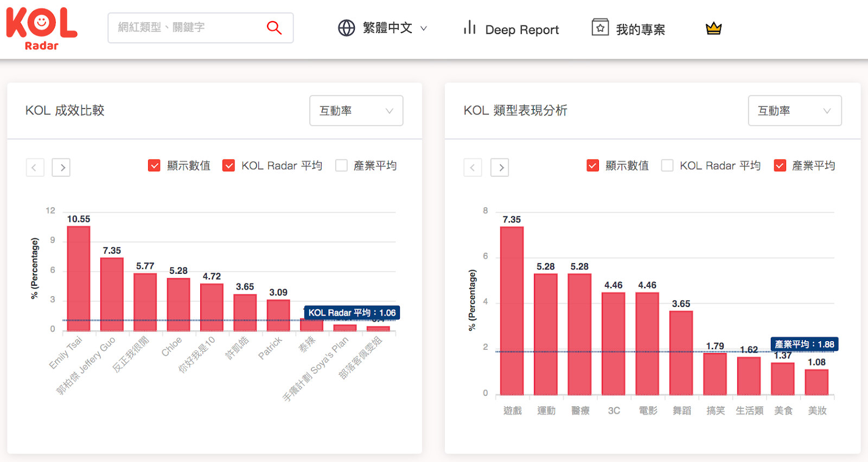Check KOL Radar 平均 in KOL 類型表現分析 panel

coord(667,165)
